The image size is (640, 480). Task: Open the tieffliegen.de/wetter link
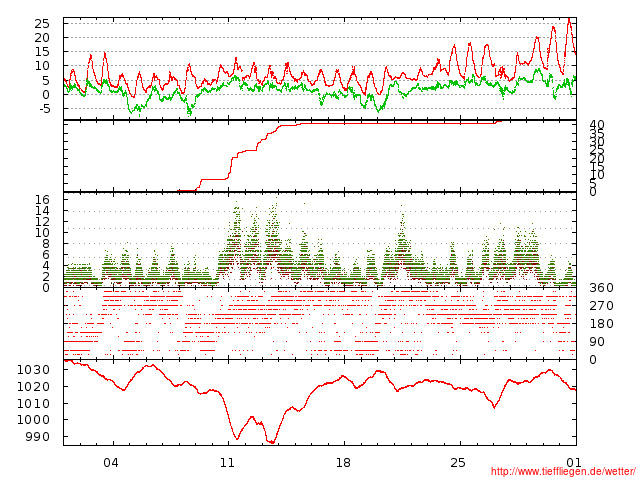point(563,471)
